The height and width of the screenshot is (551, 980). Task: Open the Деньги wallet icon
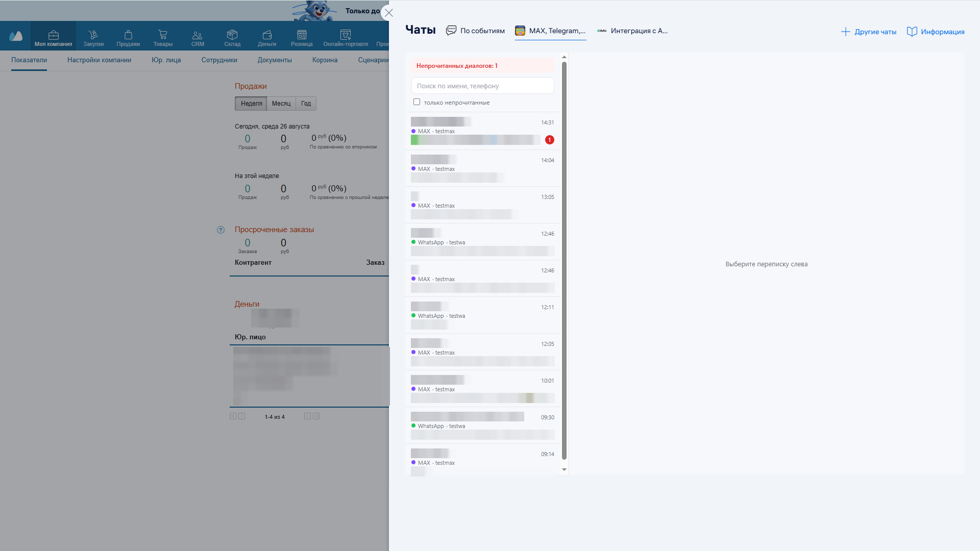(x=267, y=35)
